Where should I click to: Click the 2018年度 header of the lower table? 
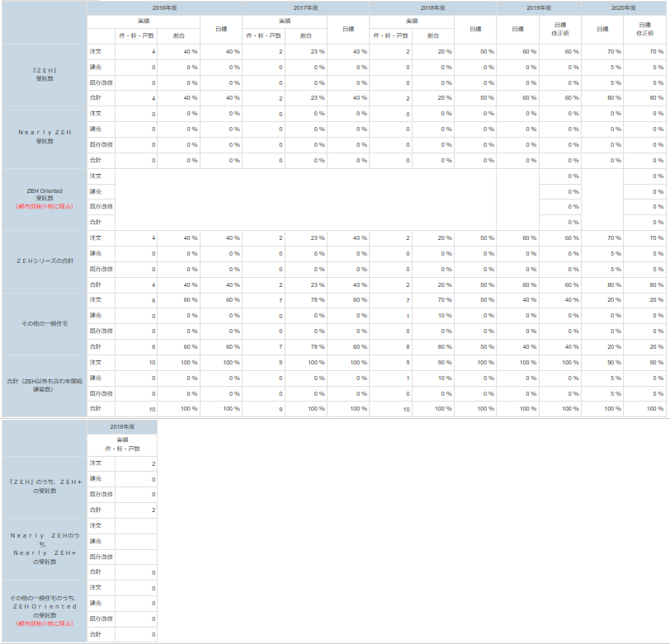(122, 426)
